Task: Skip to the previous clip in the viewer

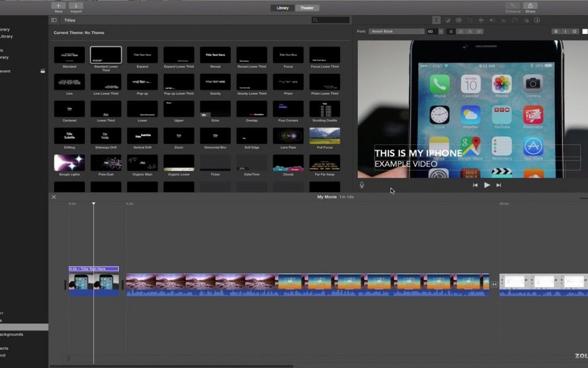Action: pos(475,185)
